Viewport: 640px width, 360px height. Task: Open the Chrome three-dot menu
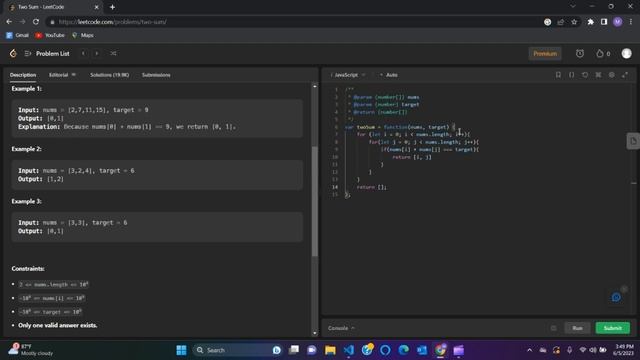coord(631,22)
